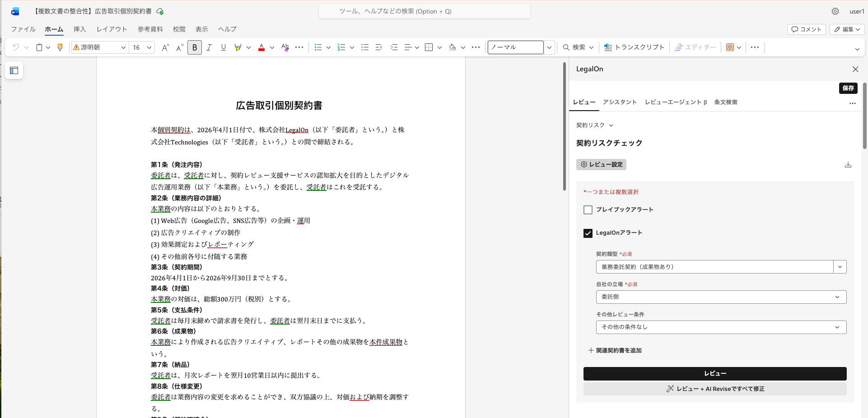Click the ノーマル style box
The width and height of the screenshot is (868, 418).
tap(516, 47)
